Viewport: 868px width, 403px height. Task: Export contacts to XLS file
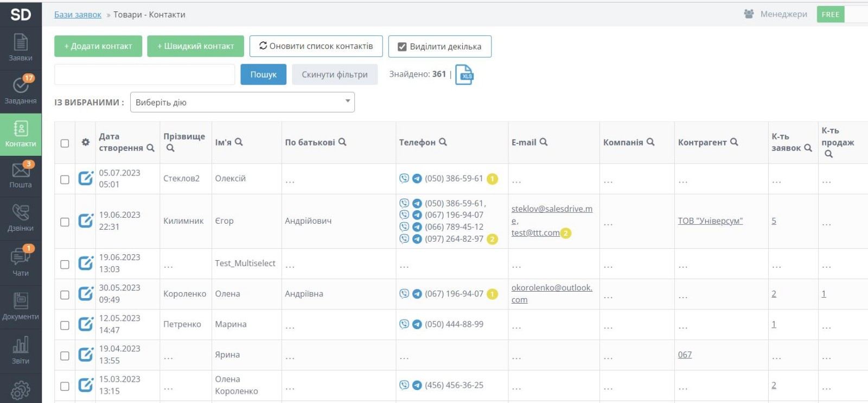click(x=464, y=75)
